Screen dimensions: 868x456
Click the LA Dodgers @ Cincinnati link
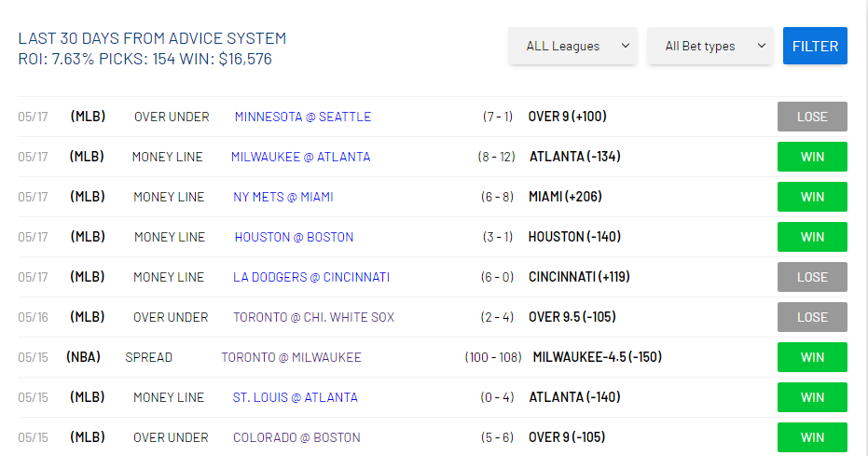(x=311, y=277)
